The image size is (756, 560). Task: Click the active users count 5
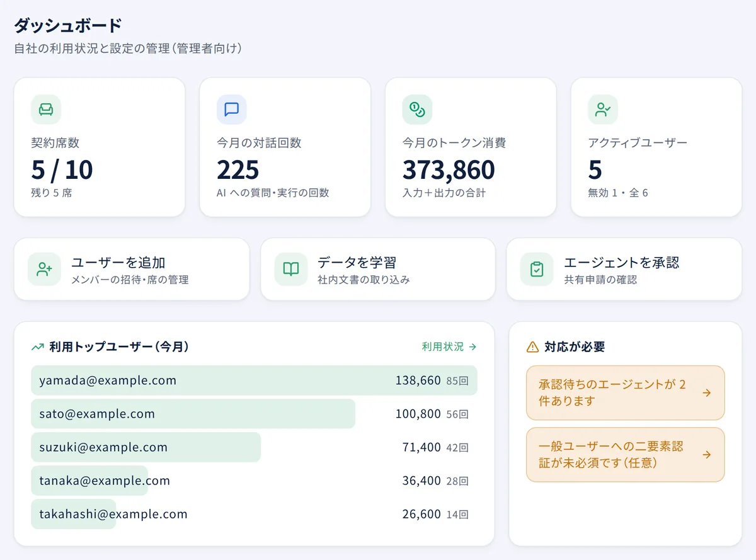(x=595, y=169)
